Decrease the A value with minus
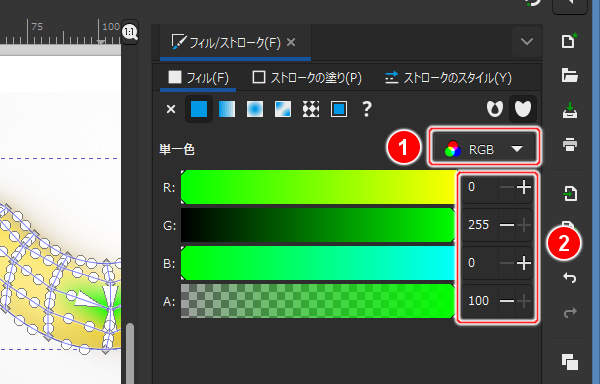Image resolution: width=600 pixels, height=384 pixels. point(507,301)
